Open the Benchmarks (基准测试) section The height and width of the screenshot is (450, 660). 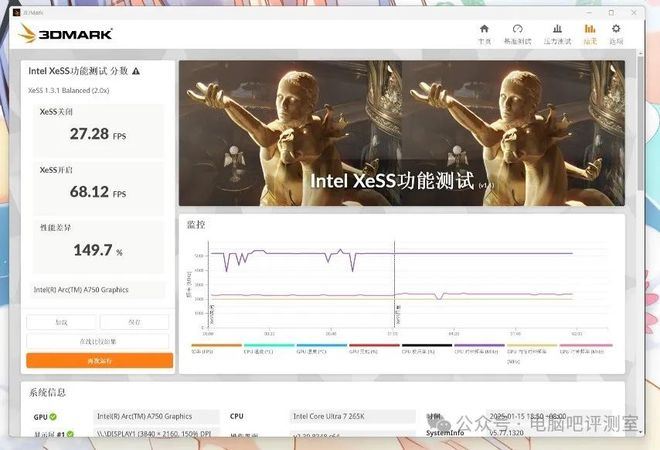[517, 34]
